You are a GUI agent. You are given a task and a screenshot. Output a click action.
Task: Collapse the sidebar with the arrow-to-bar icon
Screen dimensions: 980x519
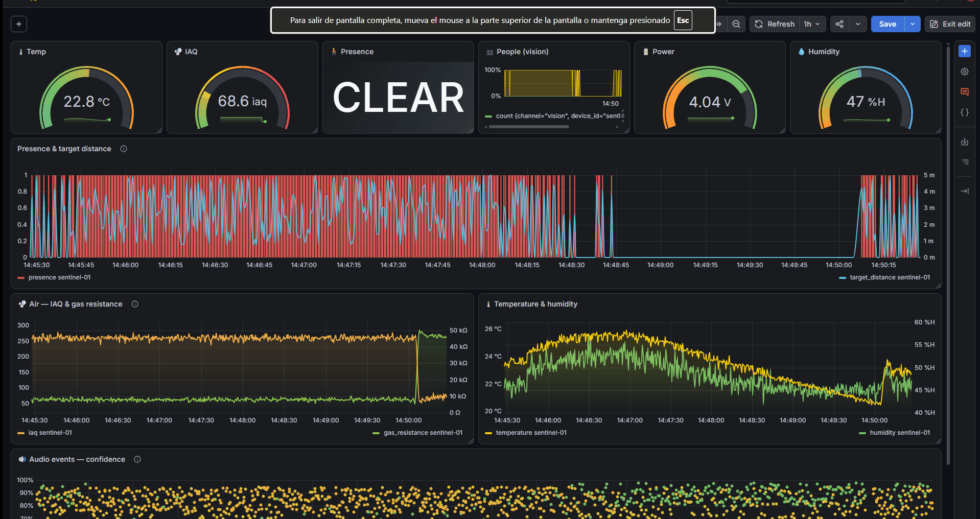coord(965,191)
